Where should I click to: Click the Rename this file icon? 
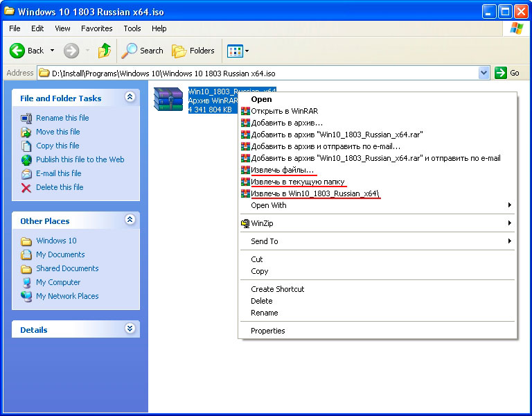click(x=26, y=118)
